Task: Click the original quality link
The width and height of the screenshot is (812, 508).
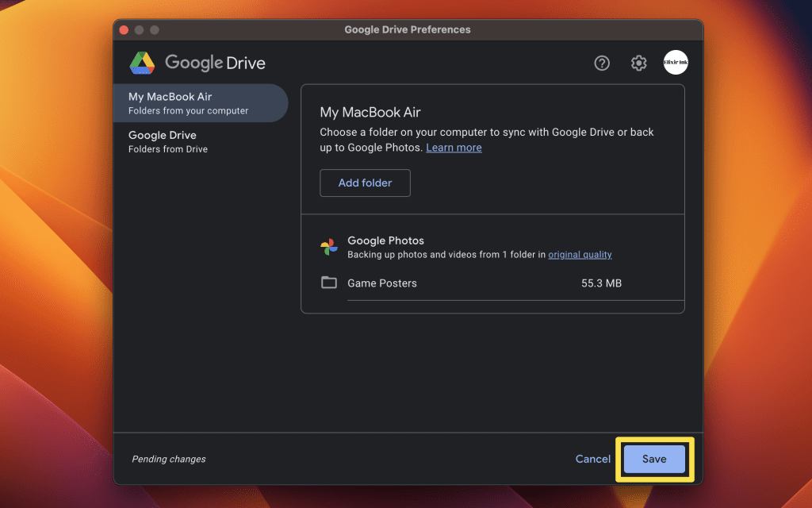Action: 580,255
